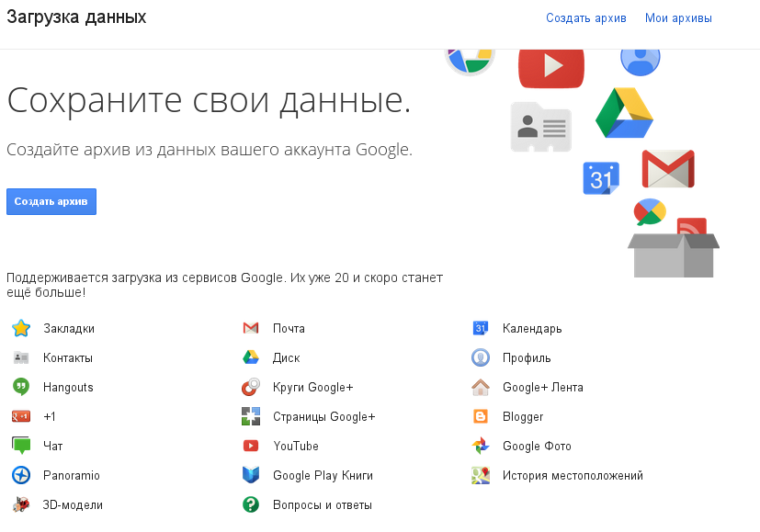Click the +1 icon

pyautogui.click(x=20, y=416)
